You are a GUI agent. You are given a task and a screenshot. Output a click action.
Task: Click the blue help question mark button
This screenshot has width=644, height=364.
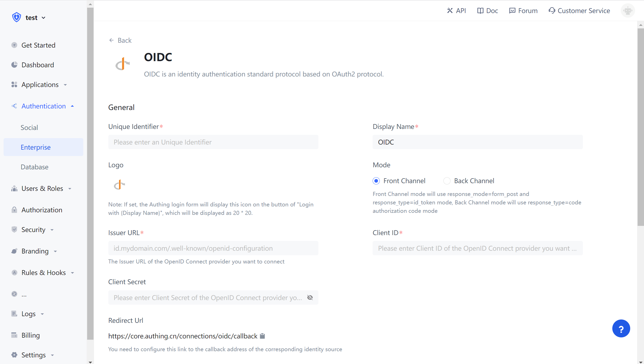point(621,328)
